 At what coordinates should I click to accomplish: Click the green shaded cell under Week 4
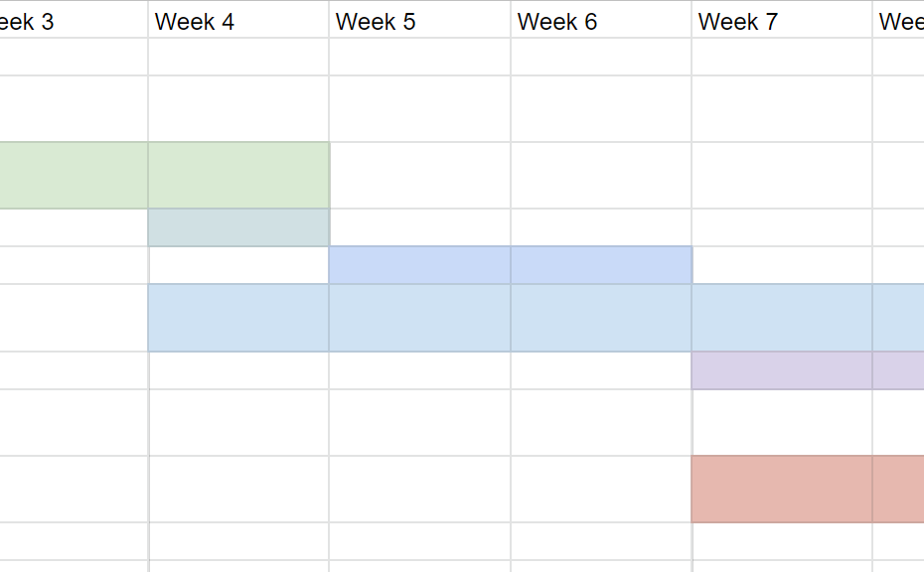tap(238, 175)
